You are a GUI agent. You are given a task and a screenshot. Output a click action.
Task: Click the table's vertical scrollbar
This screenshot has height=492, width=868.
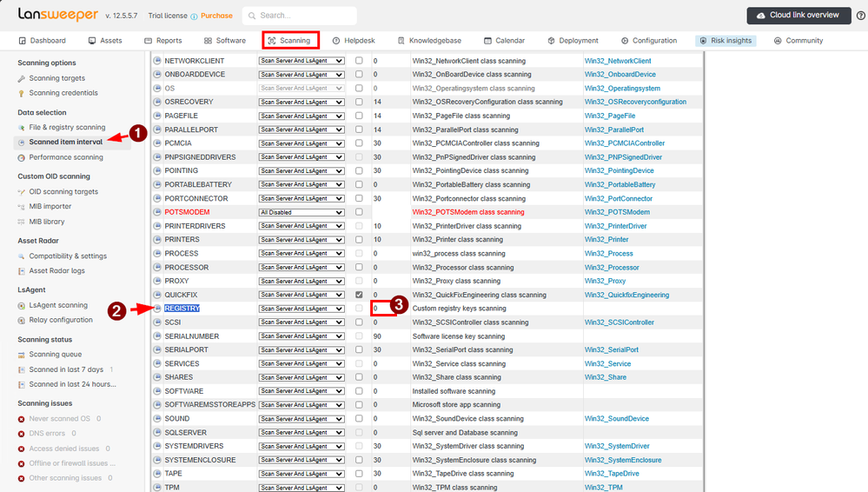pyautogui.click(x=699, y=261)
